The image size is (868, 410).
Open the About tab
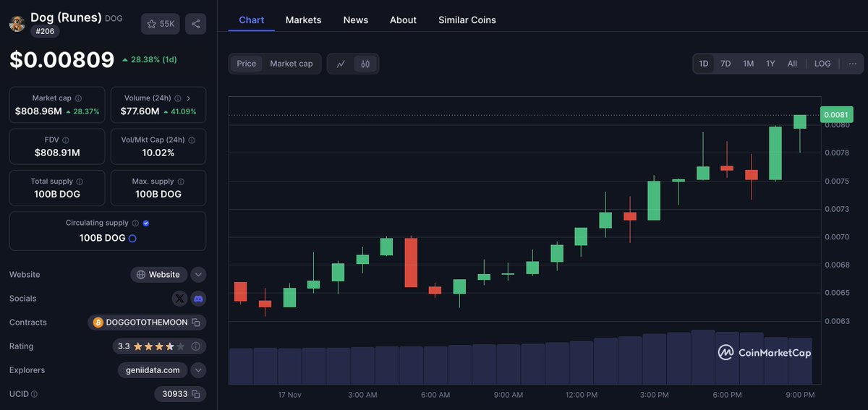click(403, 20)
